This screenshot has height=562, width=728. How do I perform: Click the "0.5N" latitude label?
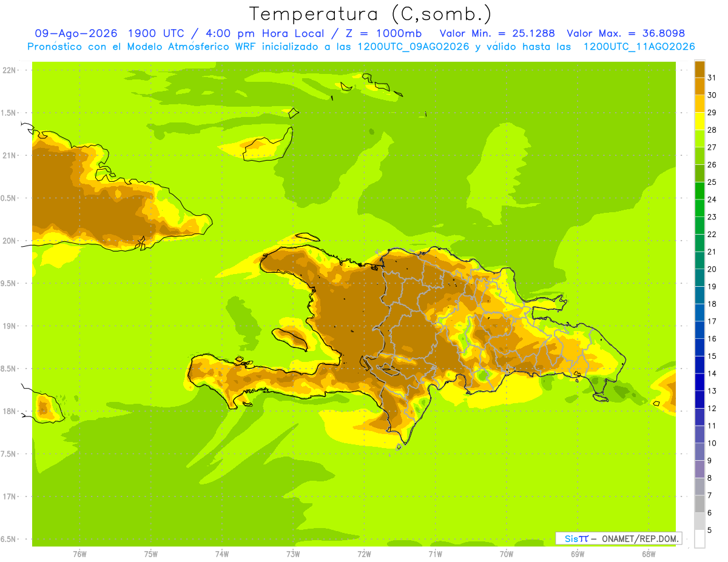pos(9,198)
